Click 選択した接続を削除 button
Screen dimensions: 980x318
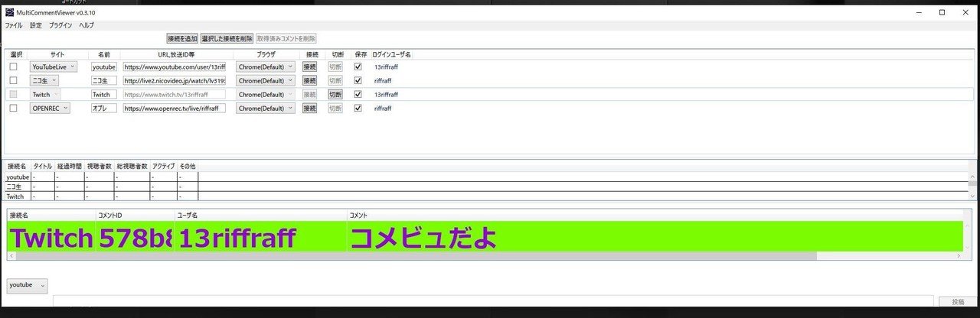[227, 38]
